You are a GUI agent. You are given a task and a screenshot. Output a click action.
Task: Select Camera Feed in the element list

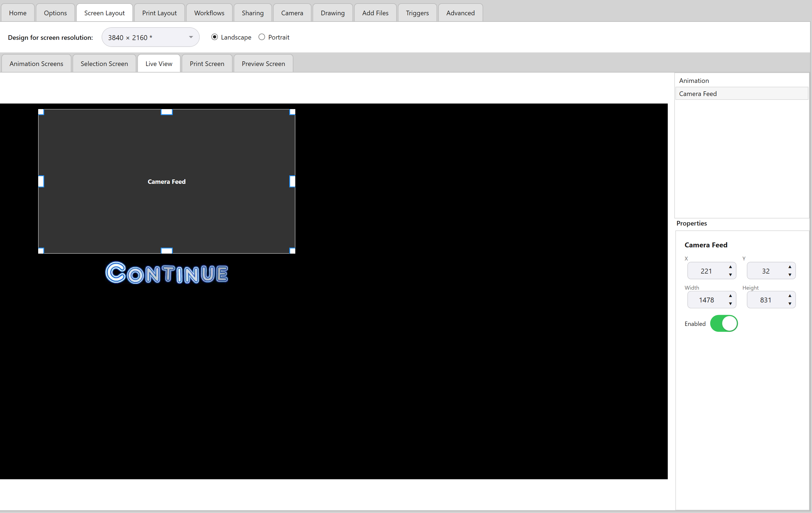coord(742,94)
